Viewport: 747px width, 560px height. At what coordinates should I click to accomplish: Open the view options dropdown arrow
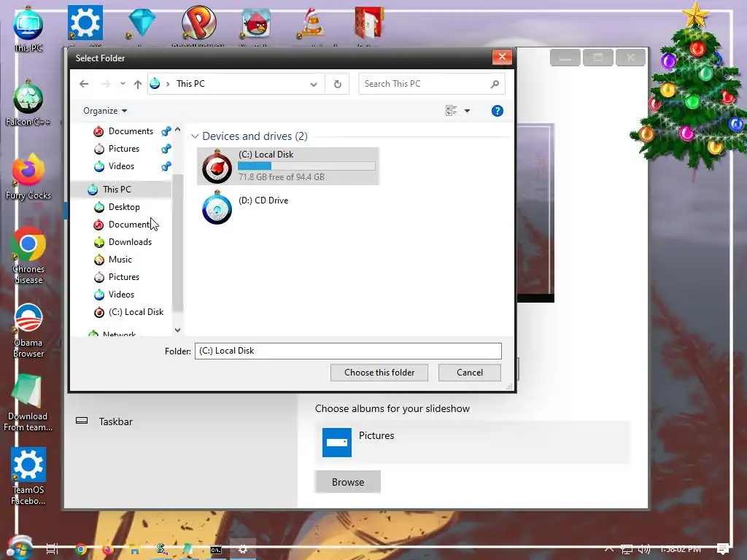[x=468, y=111]
